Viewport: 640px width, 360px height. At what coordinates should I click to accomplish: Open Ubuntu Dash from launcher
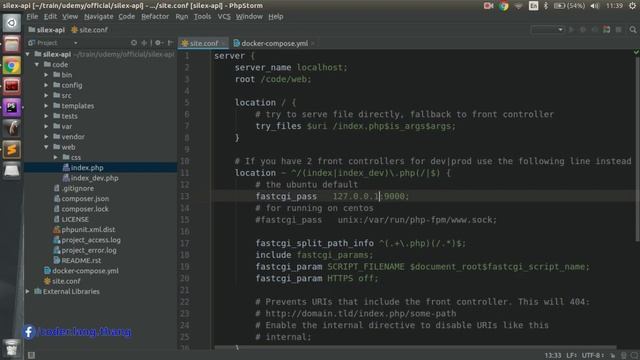click(11, 23)
